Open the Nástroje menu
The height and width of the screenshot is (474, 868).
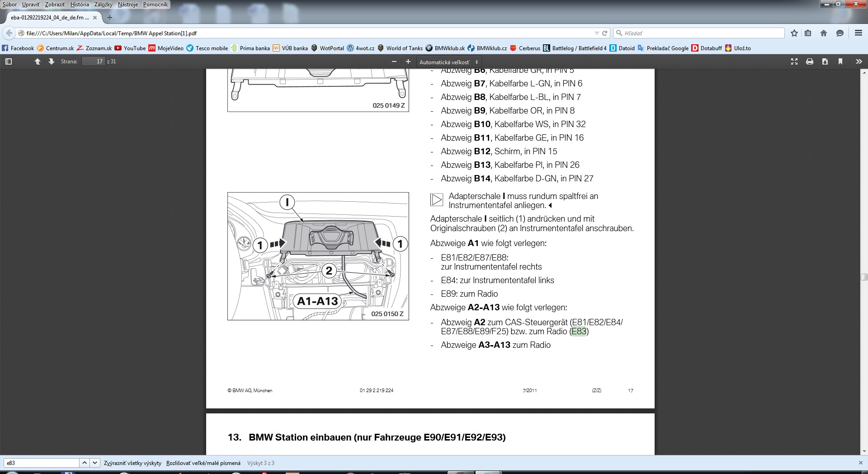click(127, 5)
